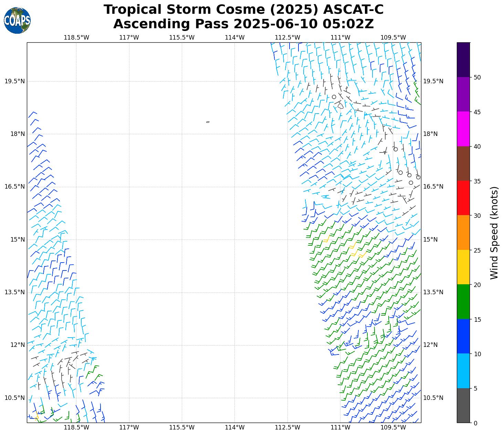Click the "Tropical Storm Cosme (2025) ASCAT-C" title line

click(x=243, y=10)
